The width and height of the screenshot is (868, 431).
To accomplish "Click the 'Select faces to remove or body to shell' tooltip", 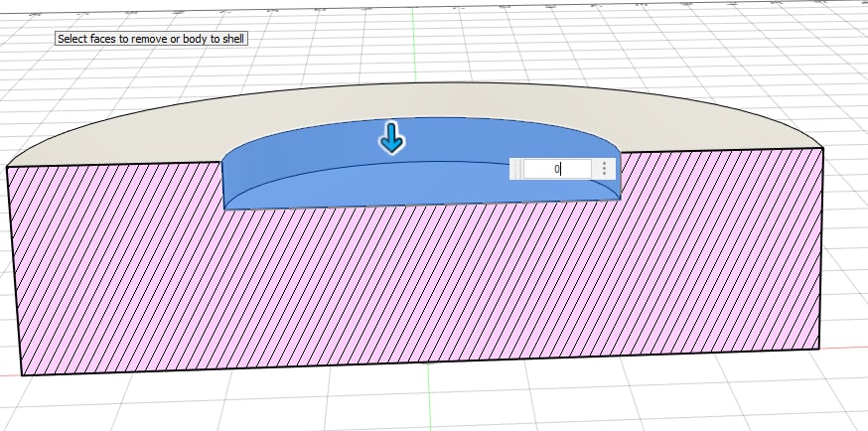I will [151, 39].
